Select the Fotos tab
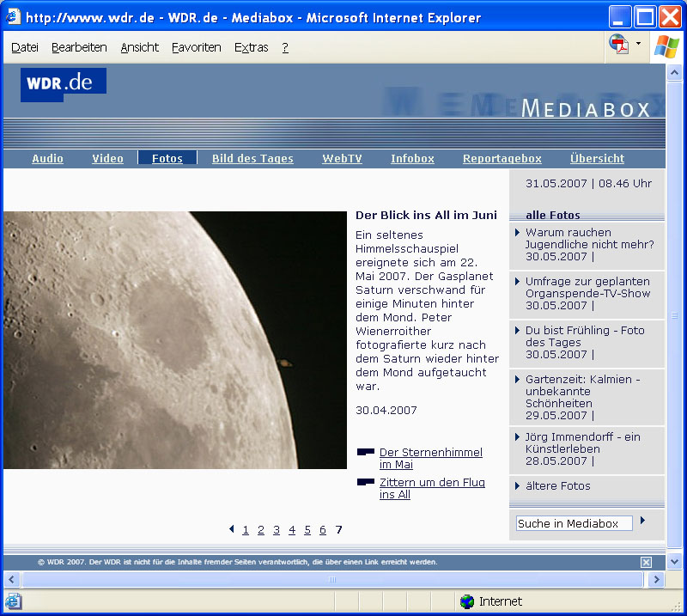The height and width of the screenshot is (616, 687). click(167, 158)
